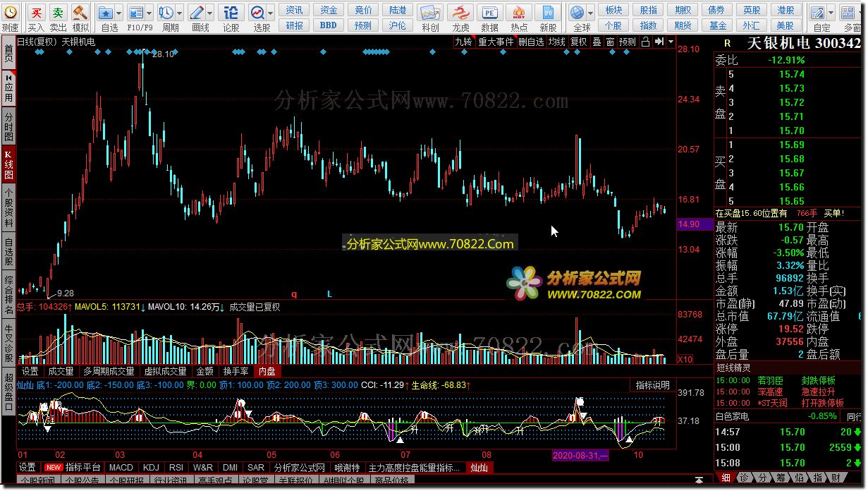Click the 板块 sector button
The width and height of the screenshot is (868, 491).
[613, 10]
